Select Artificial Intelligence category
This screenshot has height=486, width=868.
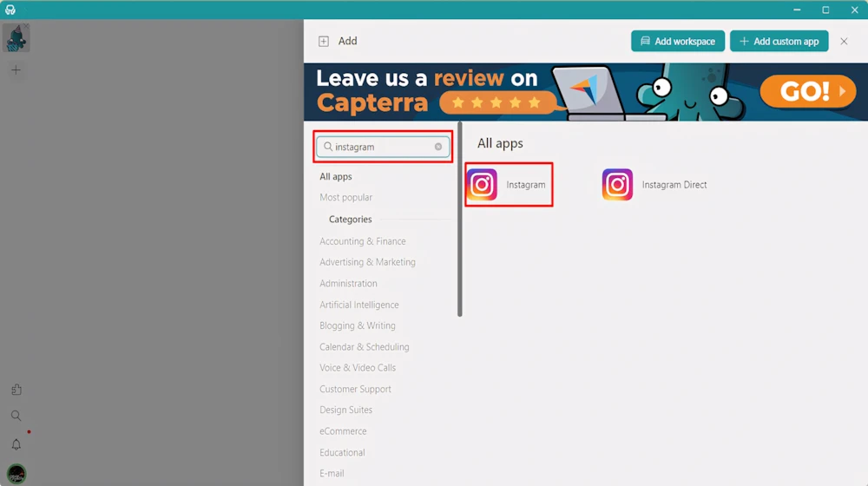tap(358, 305)
